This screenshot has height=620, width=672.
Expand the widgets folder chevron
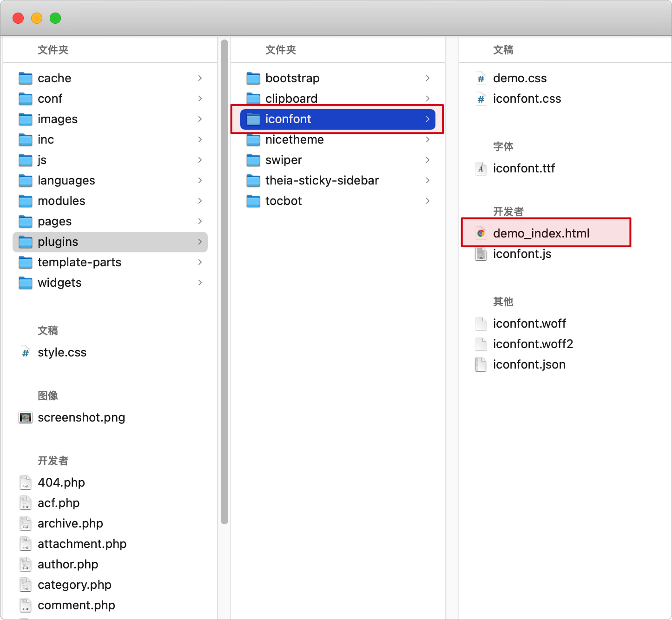tap(200, 283)
